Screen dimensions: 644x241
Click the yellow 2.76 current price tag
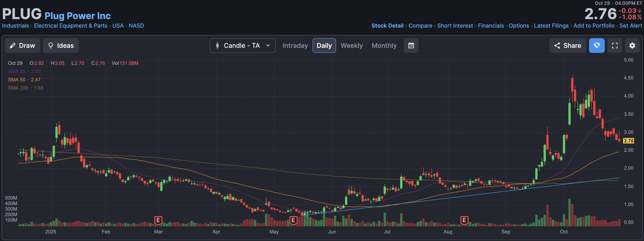pyautogui.click(x=629, y=141)
